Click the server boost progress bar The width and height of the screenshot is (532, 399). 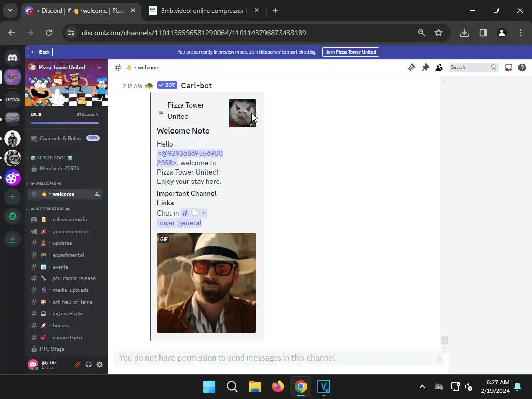tap(65, 123)
